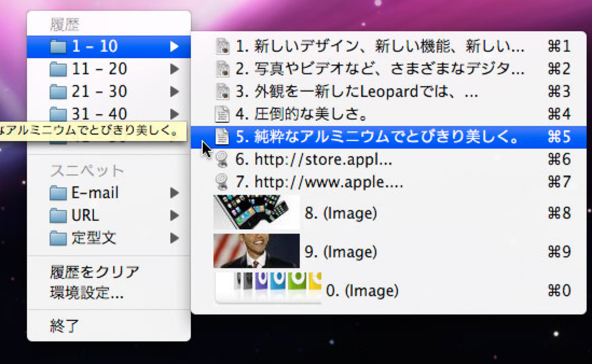Click the 8. (Image) label
Viewport: 592px width, 364px height.
tap(341, 213)
